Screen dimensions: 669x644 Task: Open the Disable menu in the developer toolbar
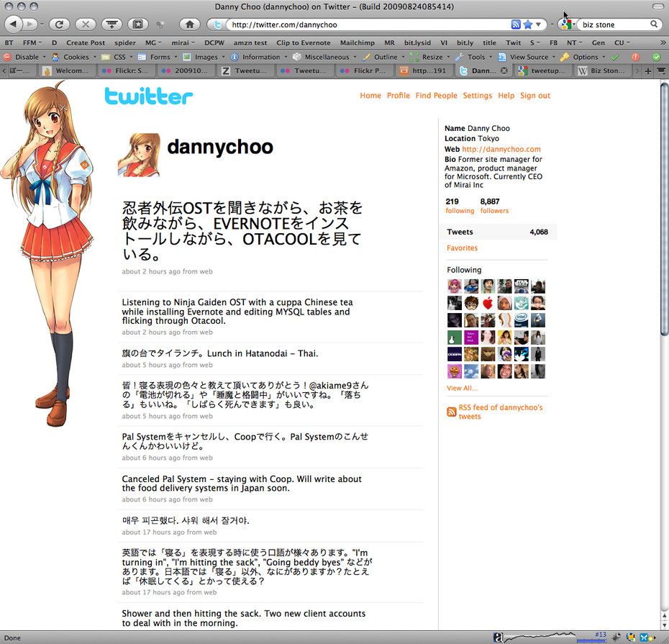(24, 57)
